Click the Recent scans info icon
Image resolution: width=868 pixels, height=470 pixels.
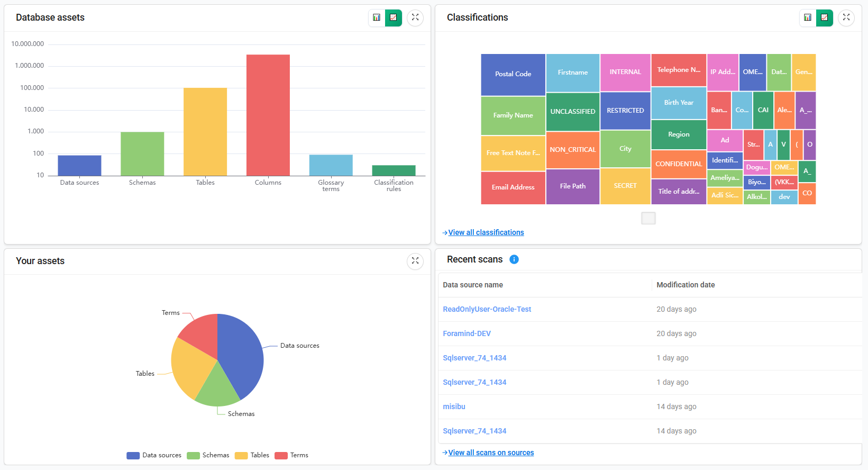click(514, 259)
